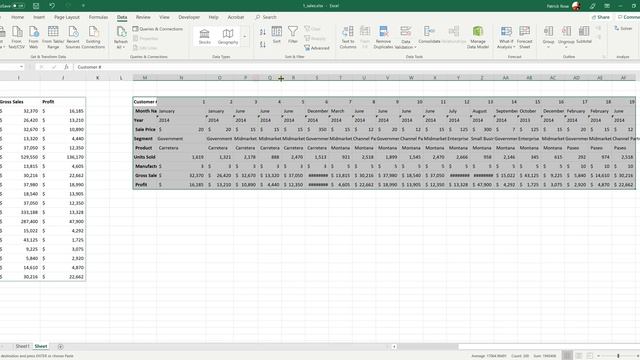Click the zoom slider in status bar

618,356
